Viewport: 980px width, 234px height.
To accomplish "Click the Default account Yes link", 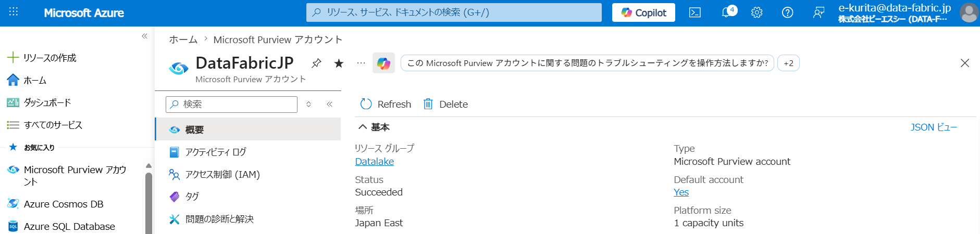I will click(x=681, y=192).
